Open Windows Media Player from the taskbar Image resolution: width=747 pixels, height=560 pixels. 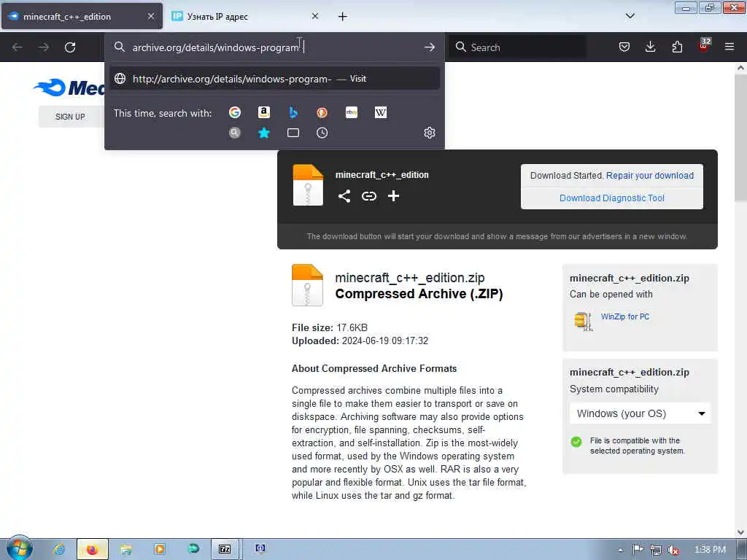[160, 549]
